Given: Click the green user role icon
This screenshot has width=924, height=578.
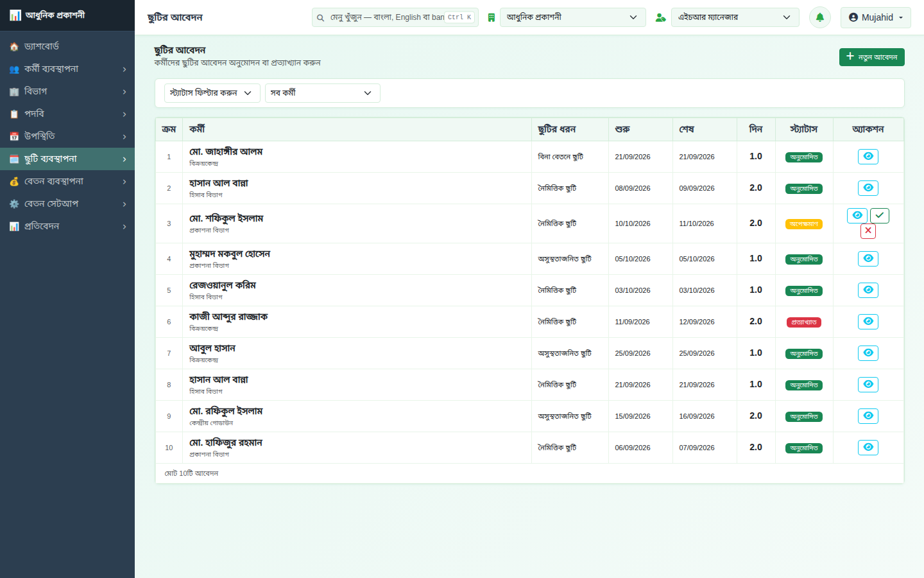Looking at the screenshot, I should tap(660, 18).
